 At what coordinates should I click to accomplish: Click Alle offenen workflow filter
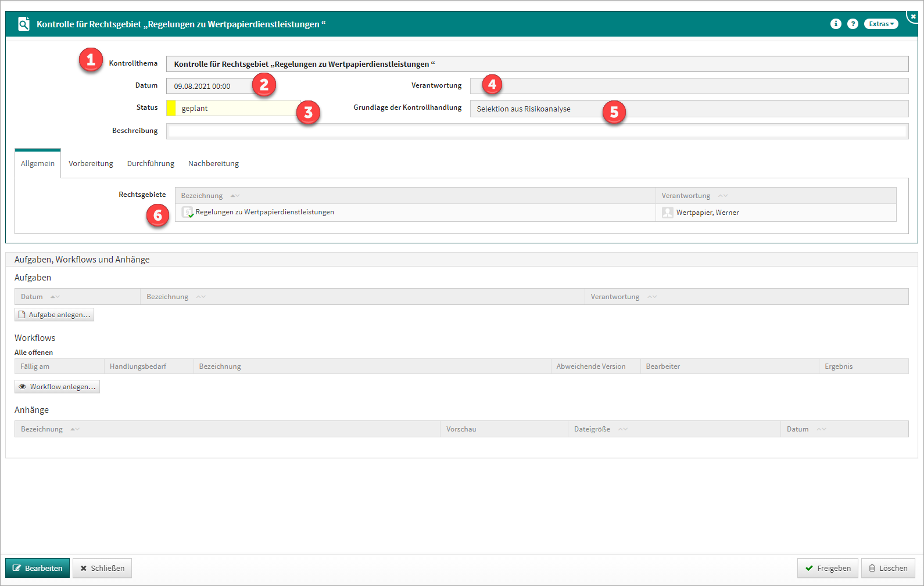pos(34,353)
